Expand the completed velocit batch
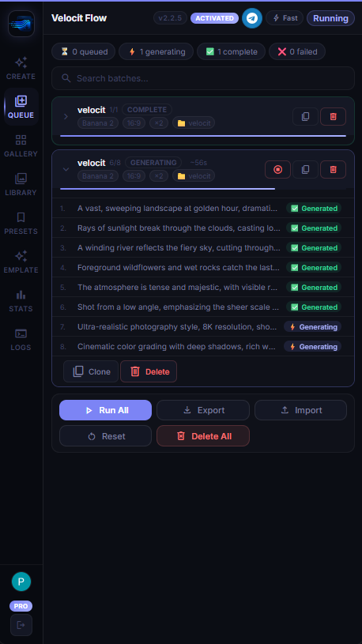Screen dimensions: 362x644 pos(66,117)
